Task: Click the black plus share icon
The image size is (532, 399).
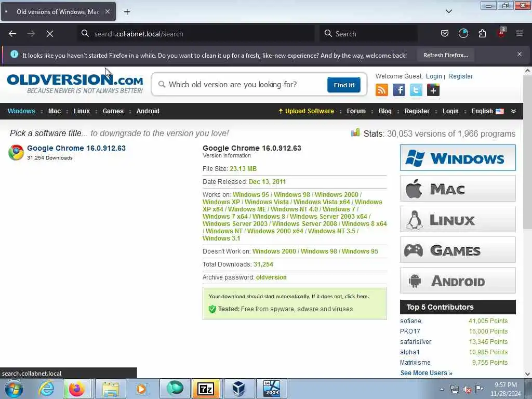Action: [433, 90]
